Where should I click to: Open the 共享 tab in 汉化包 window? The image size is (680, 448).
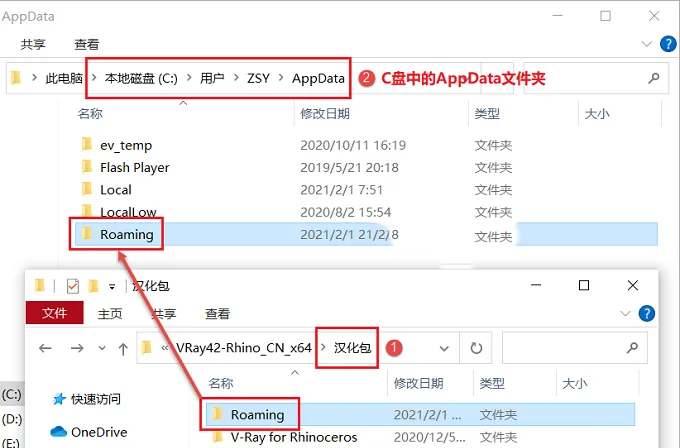point(164,314)
